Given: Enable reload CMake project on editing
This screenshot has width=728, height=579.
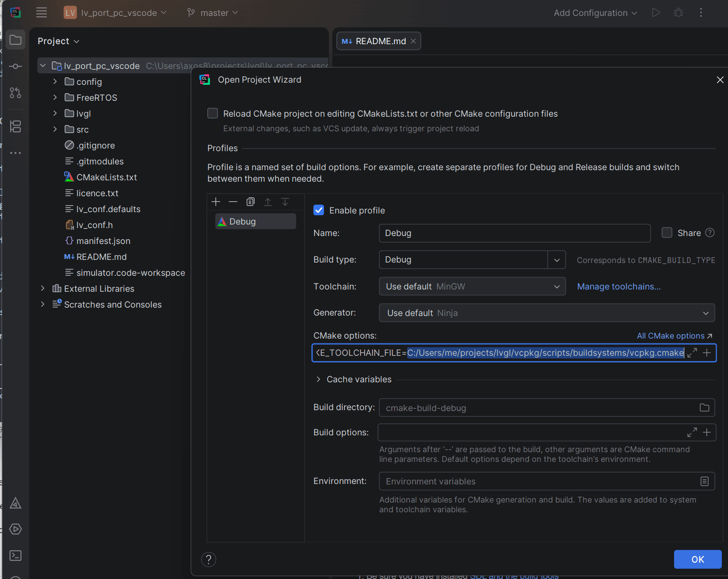Looking at the screenshot, I should point(213,113).
